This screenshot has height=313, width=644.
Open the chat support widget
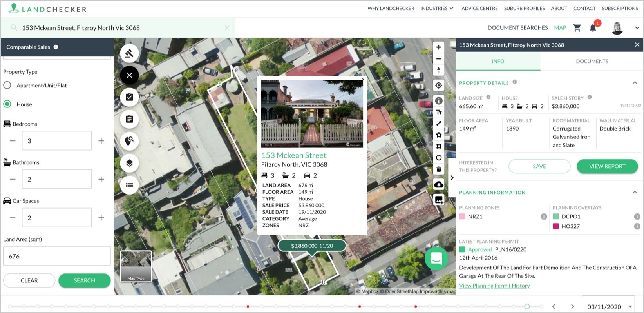[436, 258]
